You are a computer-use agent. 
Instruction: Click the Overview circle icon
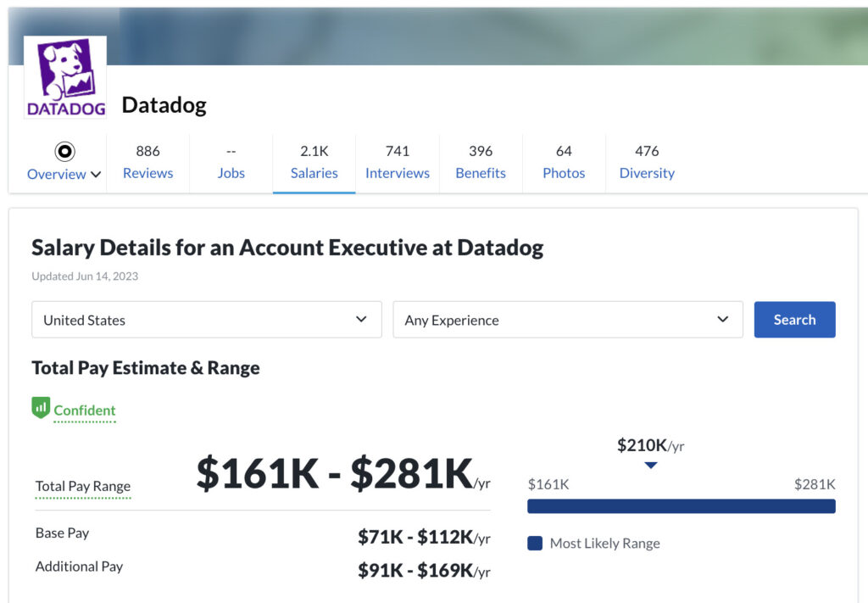(x=64, y=151)
